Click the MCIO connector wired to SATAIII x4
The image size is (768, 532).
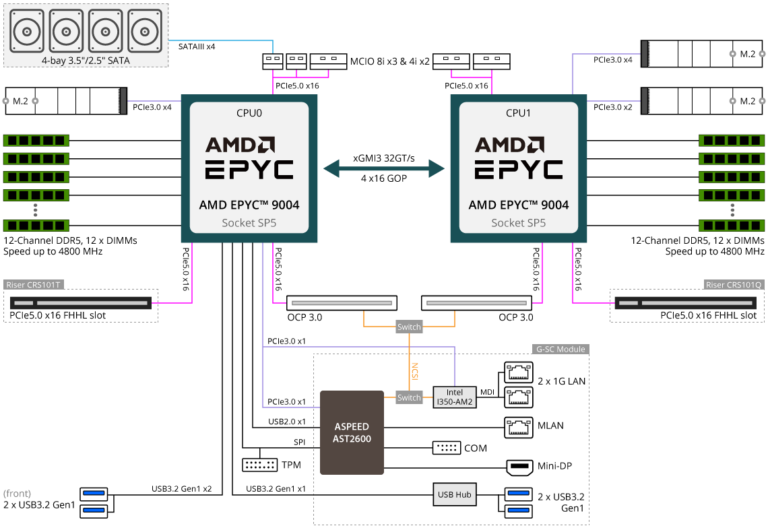[273, 62]
